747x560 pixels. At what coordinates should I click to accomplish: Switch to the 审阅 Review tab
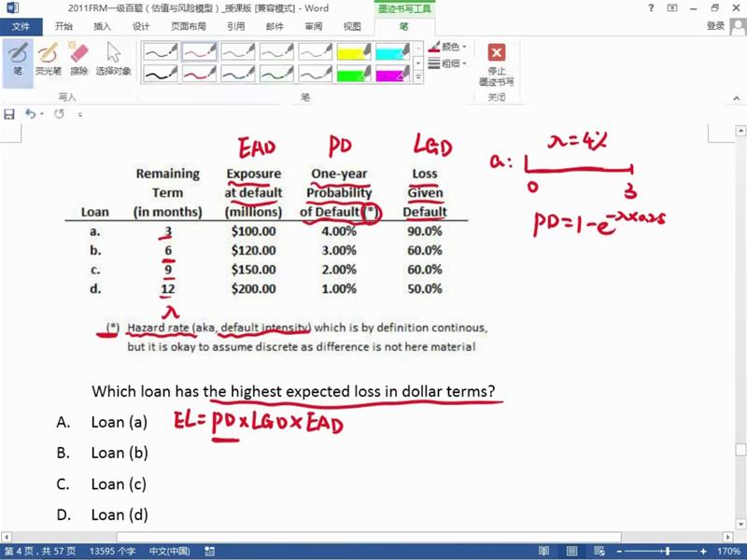click(313, 26)
